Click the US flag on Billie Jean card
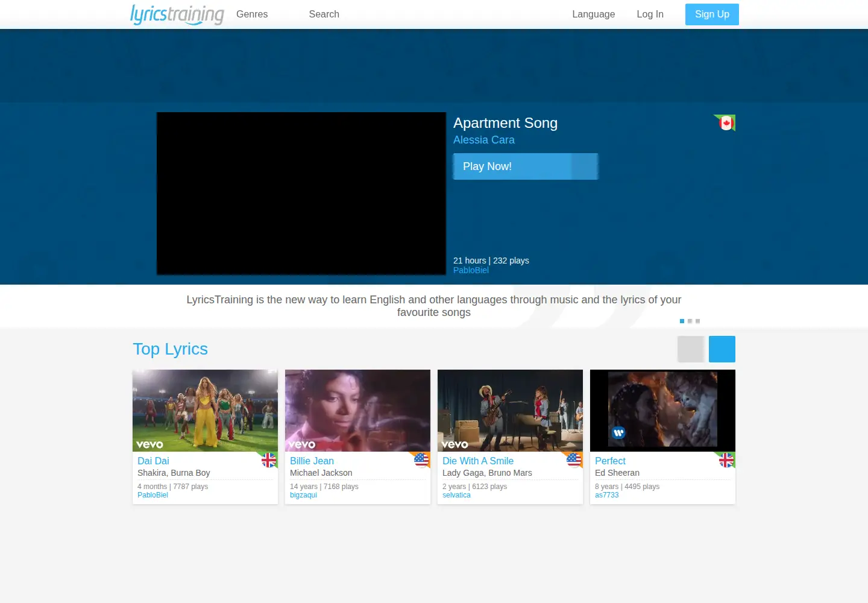 pos(421,460)
